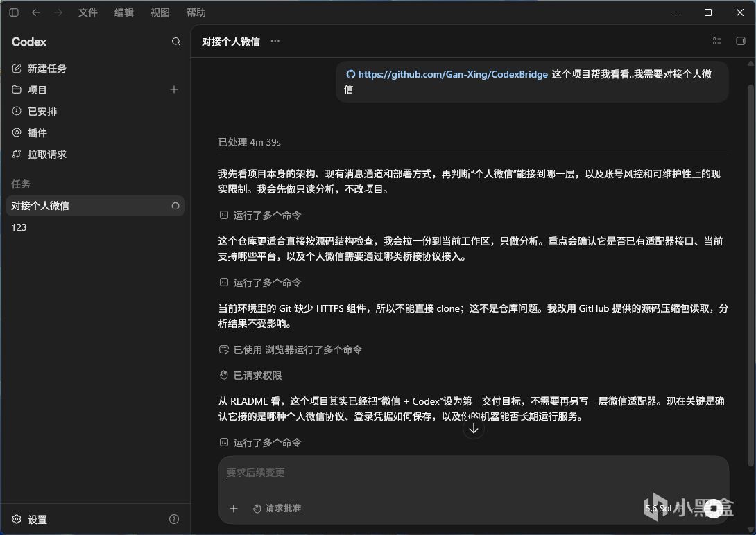This screenshot has height=535, width=756.
Task: Expand the second 运行了多个命令 entry
Action: 260,283
